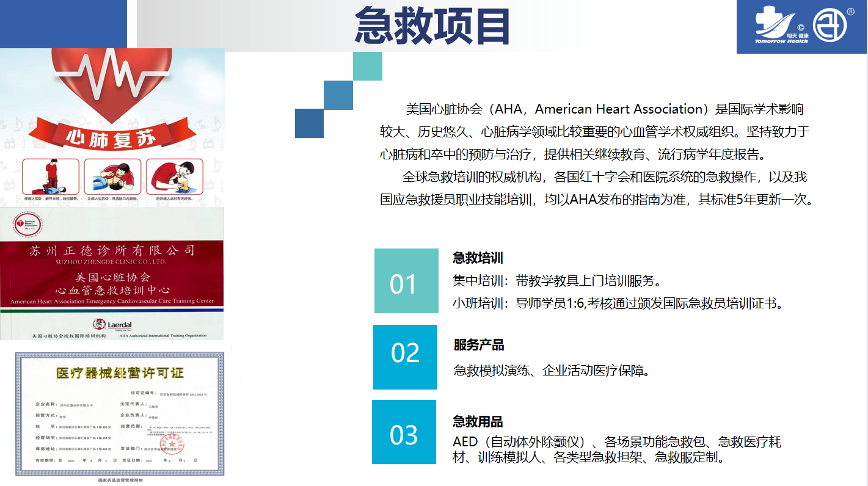Click '苏州正德诊所有限公司' on the red certificate
Image resolution: width=868 pixels, height=486 pixels.
tap(112, 251)
